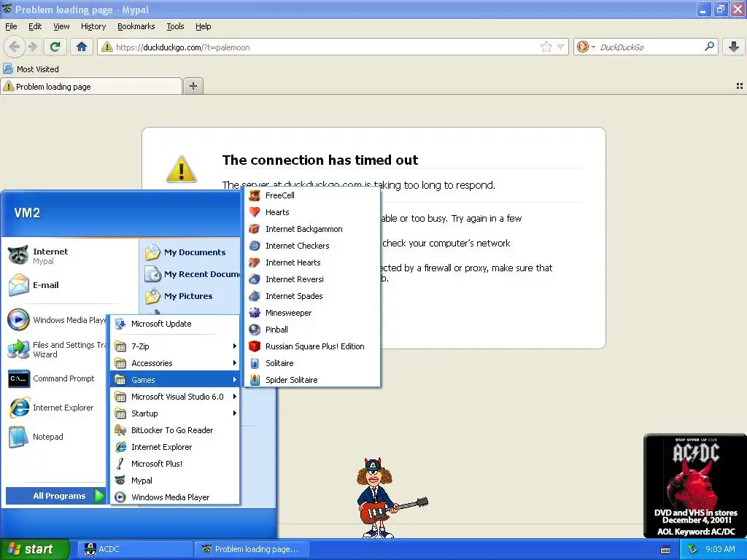Open the Help menu
The image size is (747, 560).
point(203,26)
